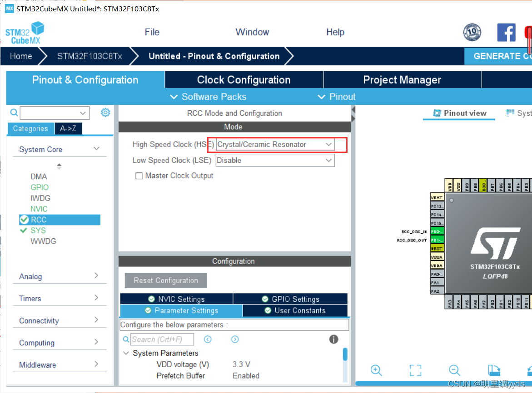Select IWDG in System Core list

(40, 198)
